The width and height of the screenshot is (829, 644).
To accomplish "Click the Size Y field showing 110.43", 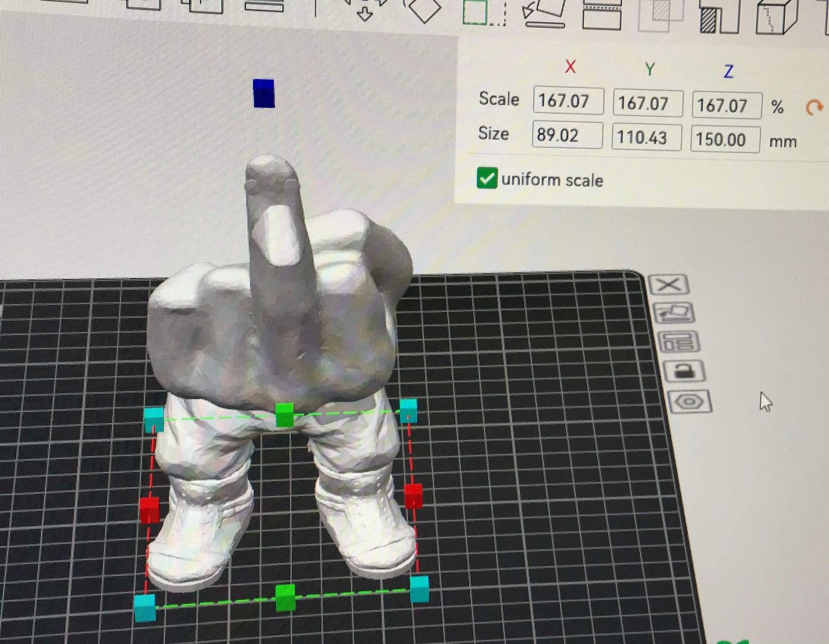I will pos(647,137).
